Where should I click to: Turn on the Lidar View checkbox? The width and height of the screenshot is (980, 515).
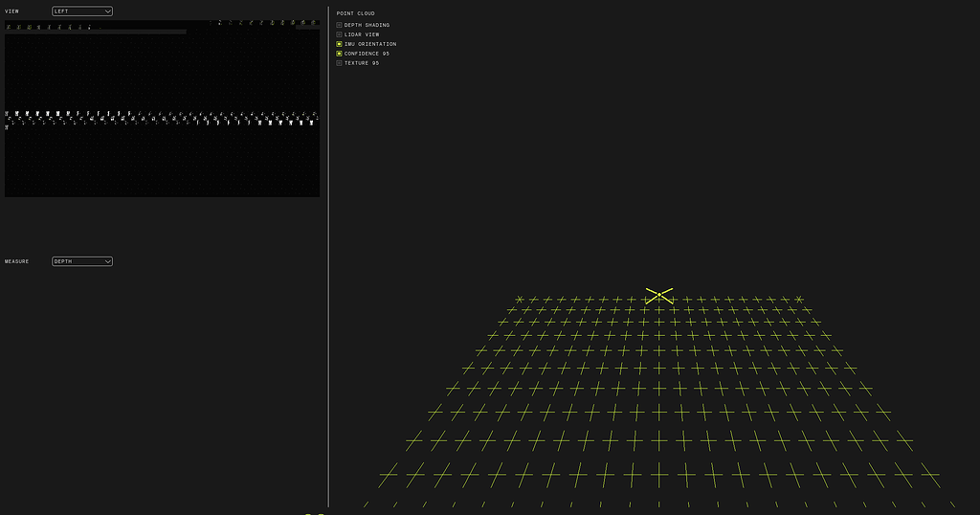point(339,34)
